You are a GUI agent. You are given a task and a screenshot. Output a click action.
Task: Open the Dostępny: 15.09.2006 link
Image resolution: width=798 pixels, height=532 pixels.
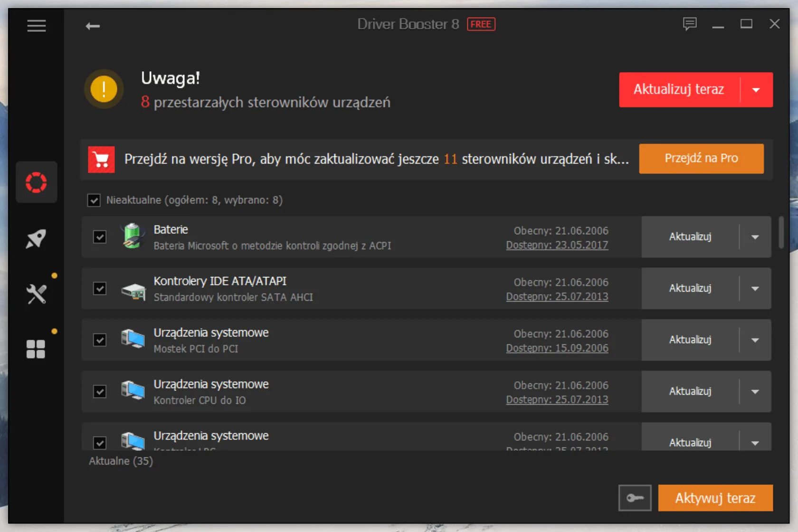pyautogui.click(x=557, y=348)
